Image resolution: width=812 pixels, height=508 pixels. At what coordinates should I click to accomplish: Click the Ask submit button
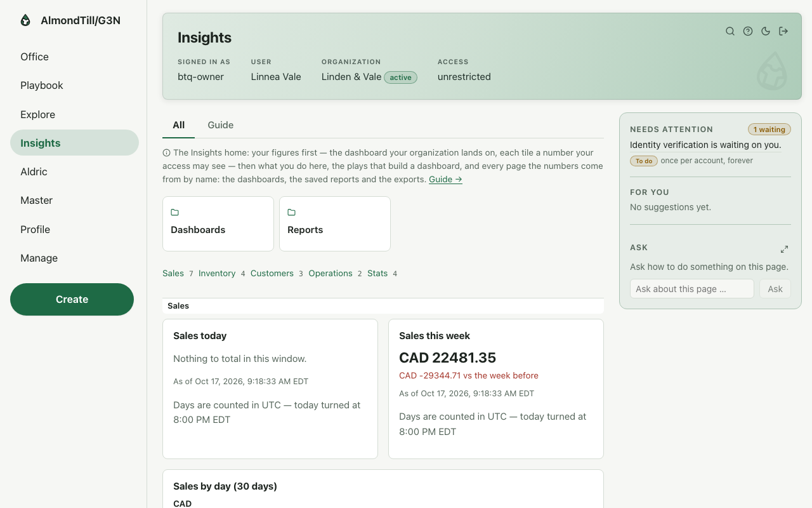pyautogui.click(x=775, y=289)
